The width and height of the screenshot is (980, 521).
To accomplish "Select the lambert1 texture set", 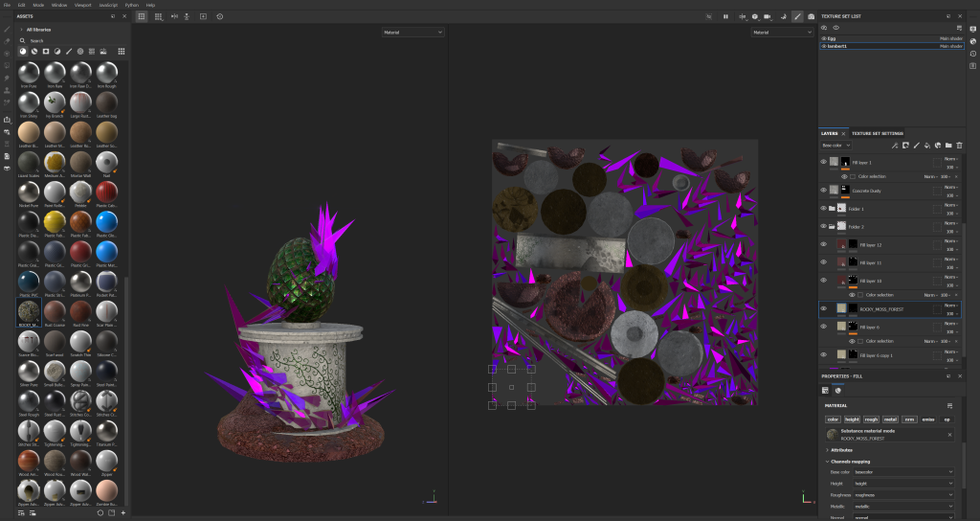I will (837, 46).
